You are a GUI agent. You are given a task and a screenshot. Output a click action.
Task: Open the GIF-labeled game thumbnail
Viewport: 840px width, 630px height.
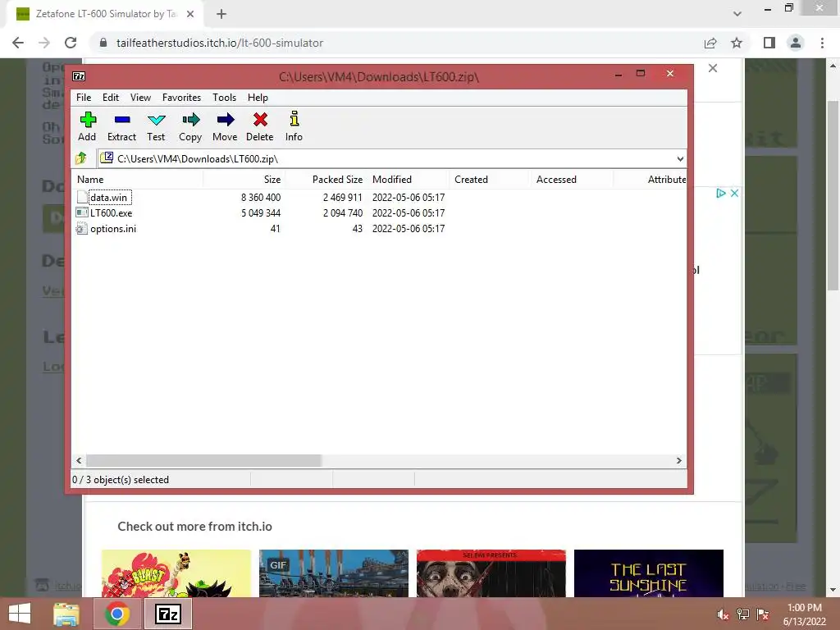click(334, 573)
